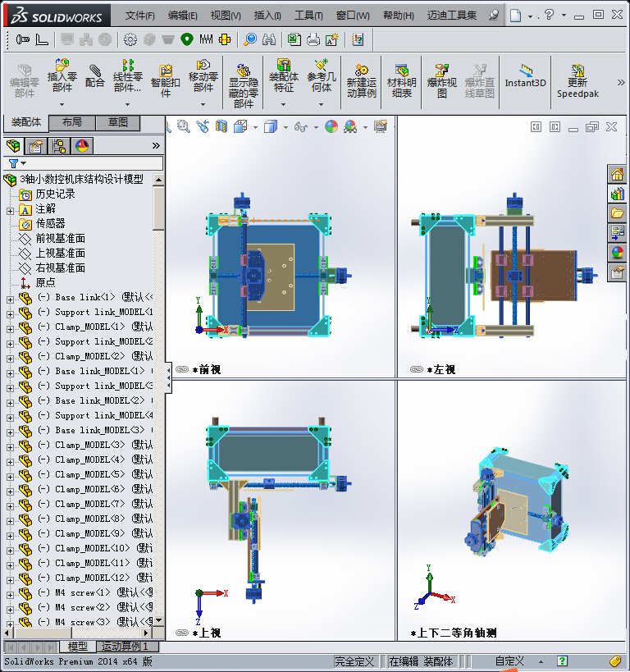Open the PropertyManager tab icon

36,146
